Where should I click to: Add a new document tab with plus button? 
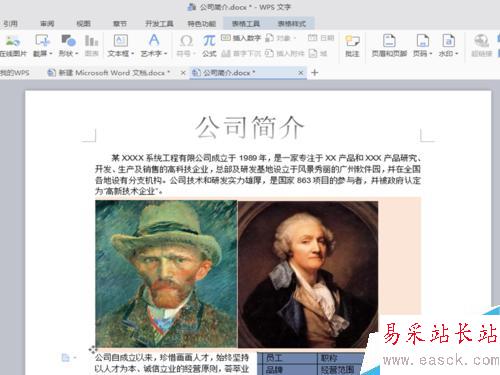(315, 73)
